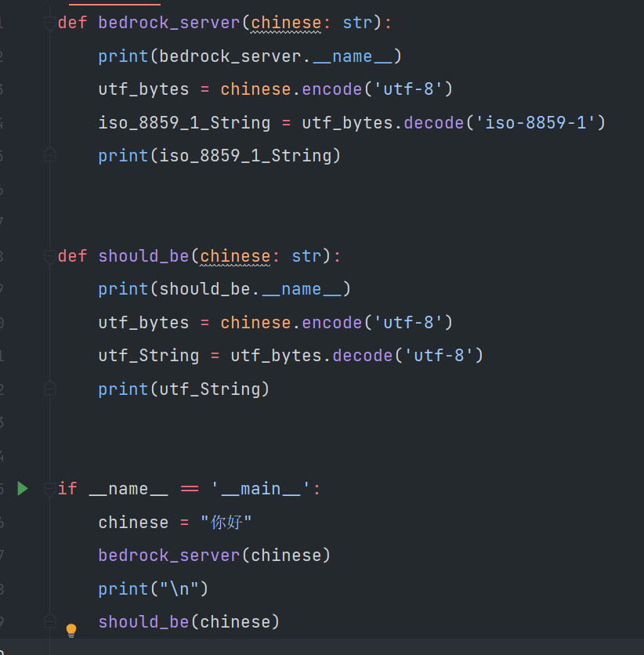Click the should_be(chinese) call in main
This screenshot has width=644, height=655.
(189, 622)
